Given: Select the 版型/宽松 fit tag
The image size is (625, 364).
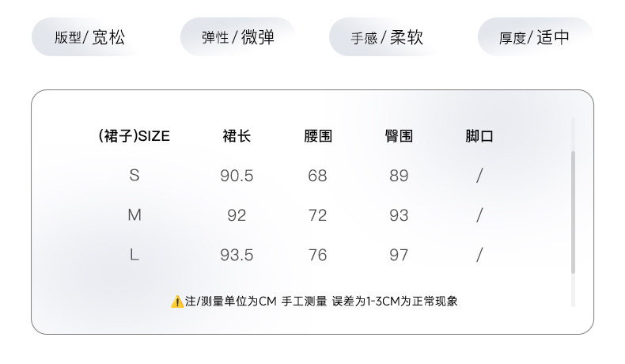Looking at the screenshot, I should point(89,37).
